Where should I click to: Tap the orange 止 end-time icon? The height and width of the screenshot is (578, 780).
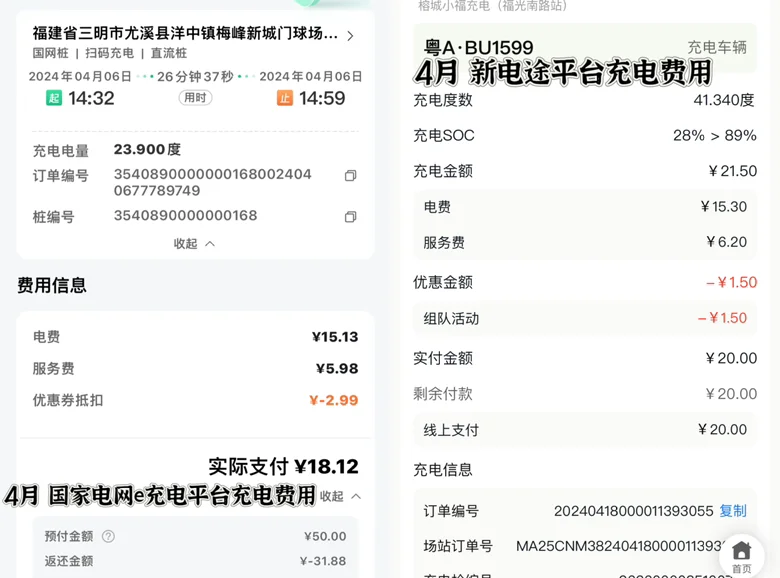pyautogui.click(x=285, y=98)
